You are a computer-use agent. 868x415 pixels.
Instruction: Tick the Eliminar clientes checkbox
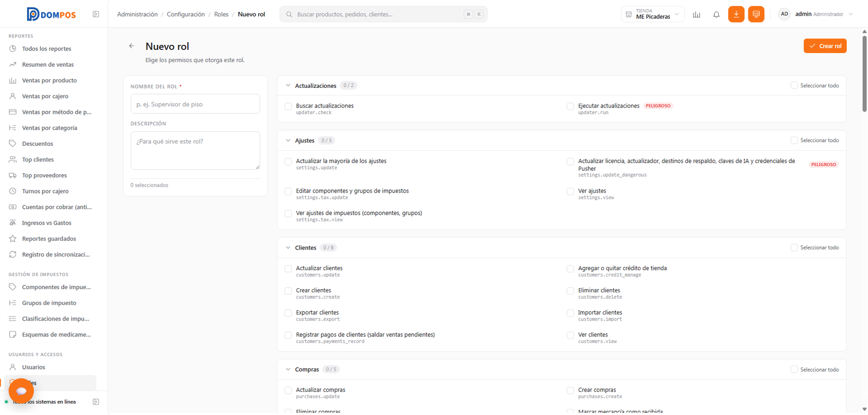pyautogui.click(x=570, y=291)
